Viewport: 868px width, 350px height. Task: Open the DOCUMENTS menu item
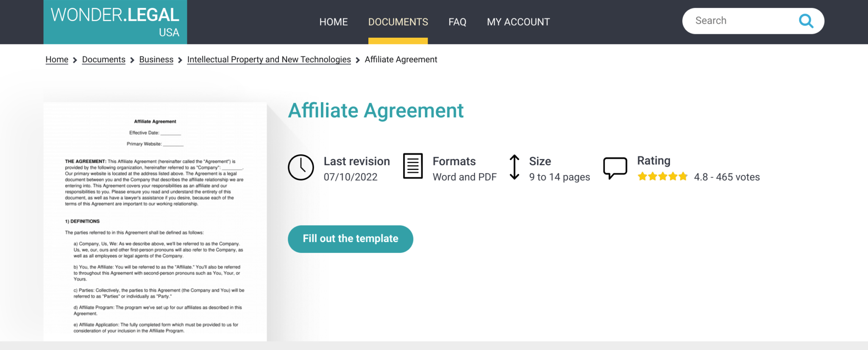tap(398, 22)
